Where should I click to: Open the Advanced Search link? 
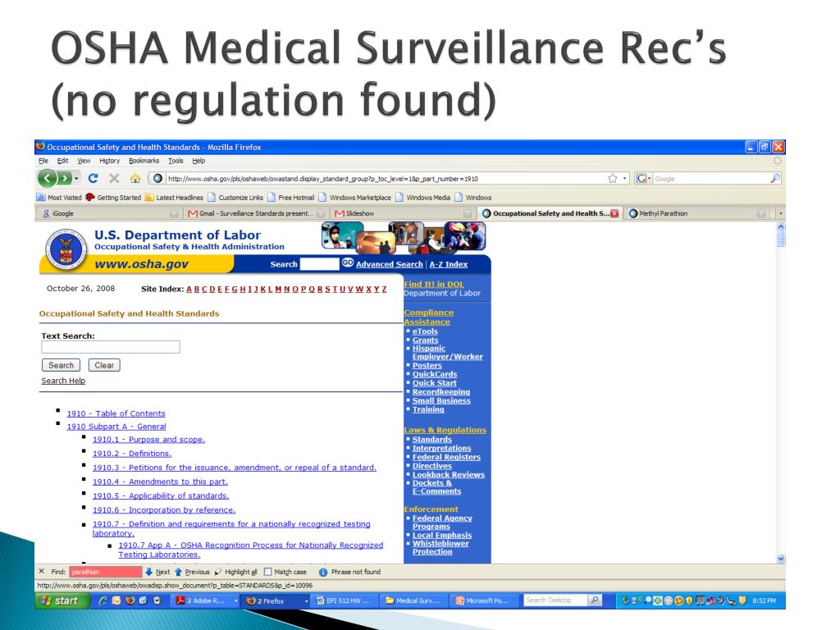389,264
